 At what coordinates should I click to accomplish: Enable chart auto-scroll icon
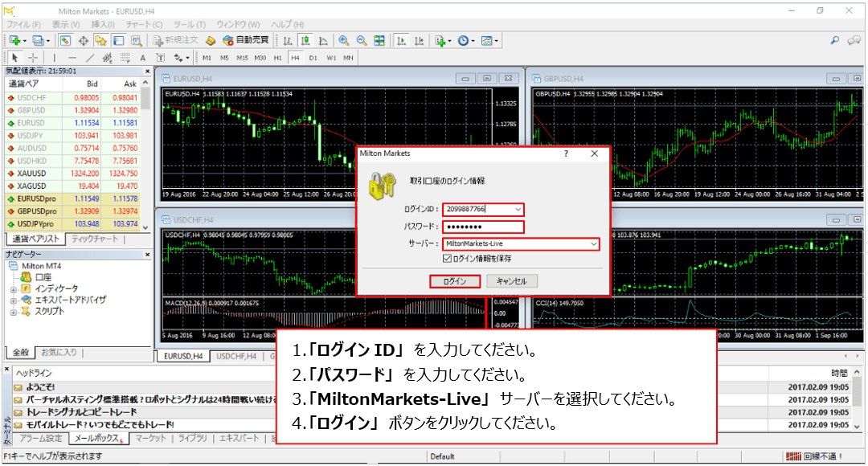point(401,40)
